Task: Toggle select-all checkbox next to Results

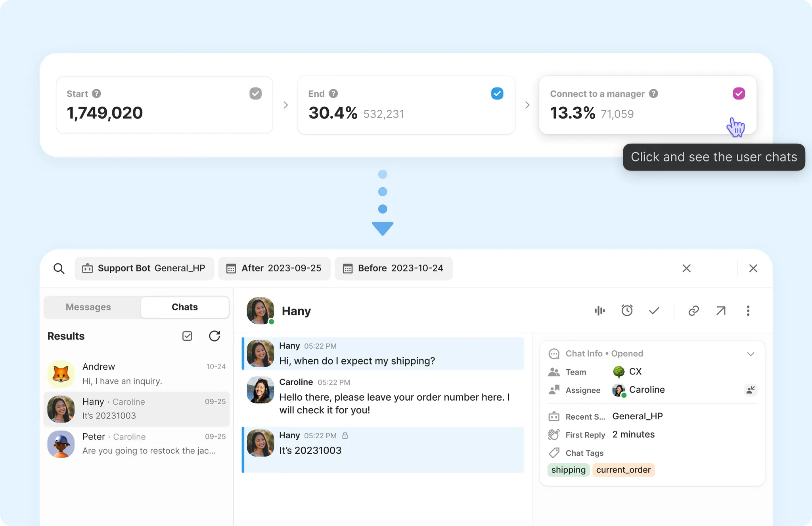Action: point(187,336)
